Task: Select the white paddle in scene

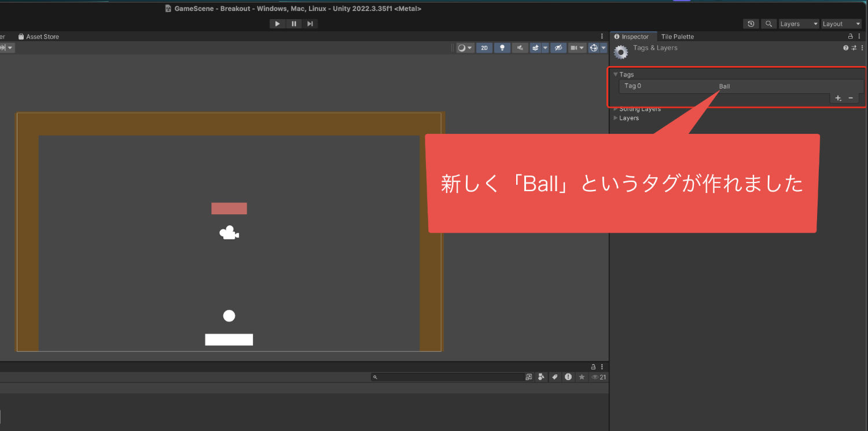Action: [x=229, y=339]
